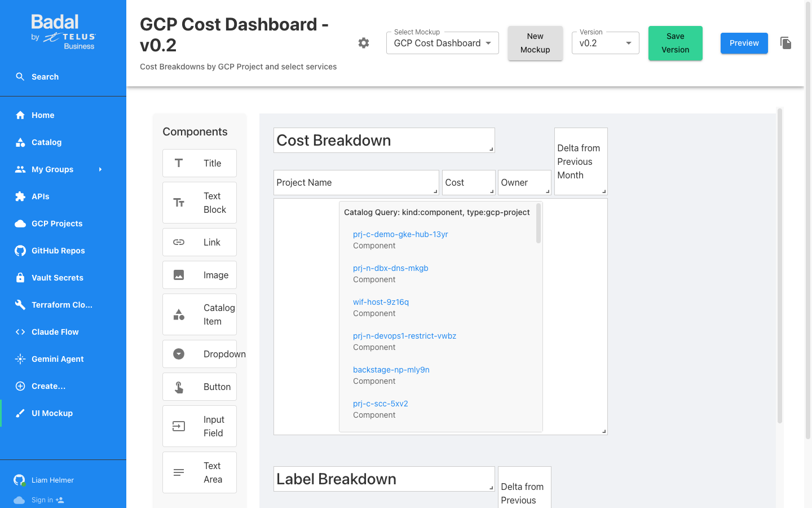The width and height of the screenshot is (812, 508).
Task: Click the dashboard description subtitle text
Action: pos(238,67)
